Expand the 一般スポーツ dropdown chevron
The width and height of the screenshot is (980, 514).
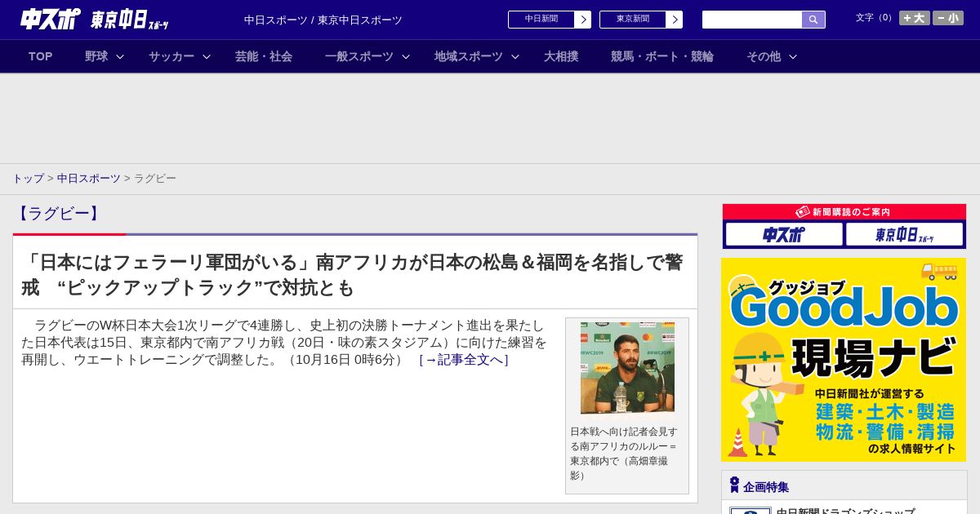[x=405, y=56]
